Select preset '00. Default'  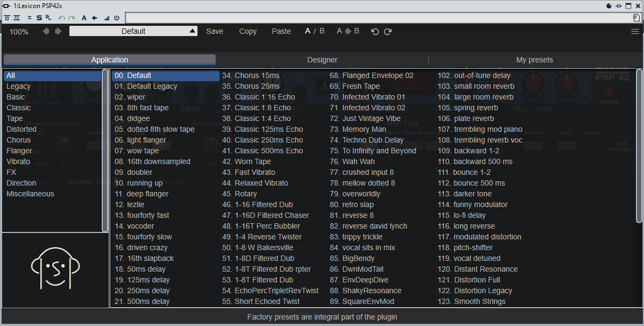coord(166,75)
